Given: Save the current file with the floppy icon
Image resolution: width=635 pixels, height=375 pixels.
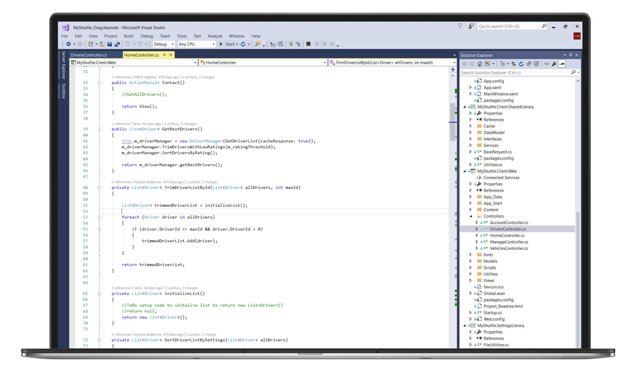Looking at the screenshot, I should click(x=109, y=44).
